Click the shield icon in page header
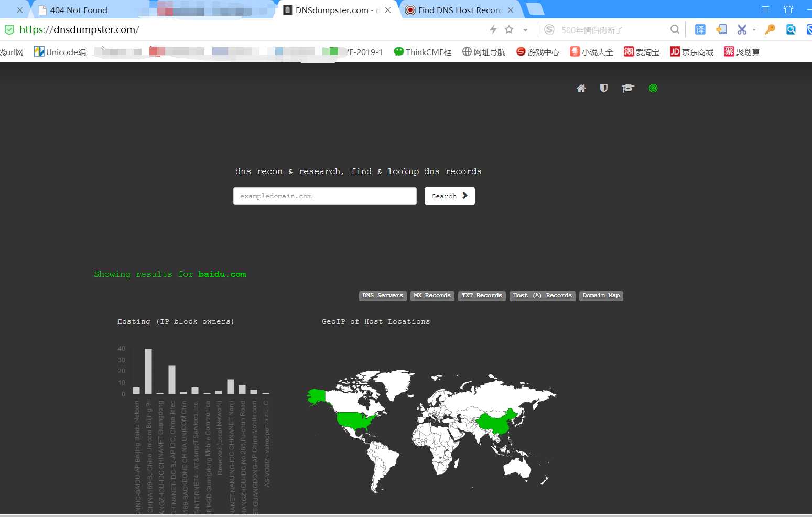 point(604,88)
